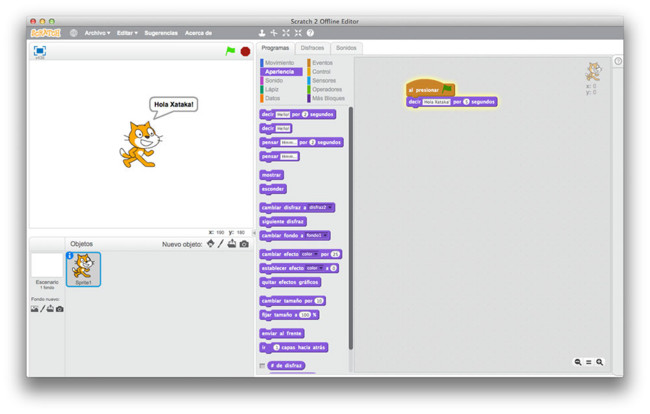
Task: Paint a new sprite with the brush icon
Action: click(x=221, y=244)
